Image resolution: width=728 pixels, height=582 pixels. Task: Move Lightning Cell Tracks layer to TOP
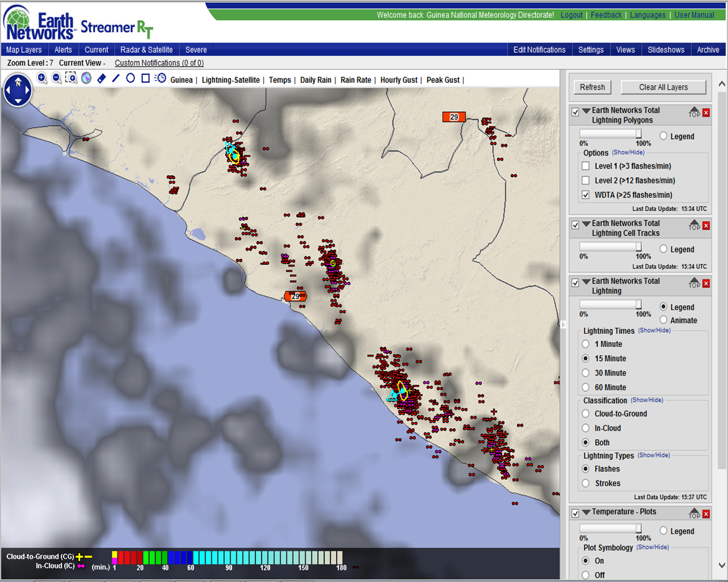(x=695, y=225)
